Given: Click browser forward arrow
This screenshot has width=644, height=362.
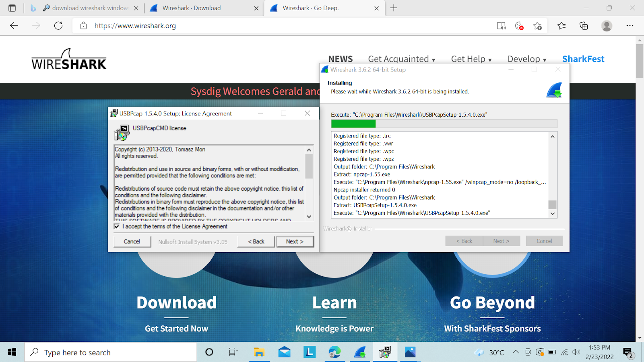Looking at the screenshot, I should (x=36, y=26).
